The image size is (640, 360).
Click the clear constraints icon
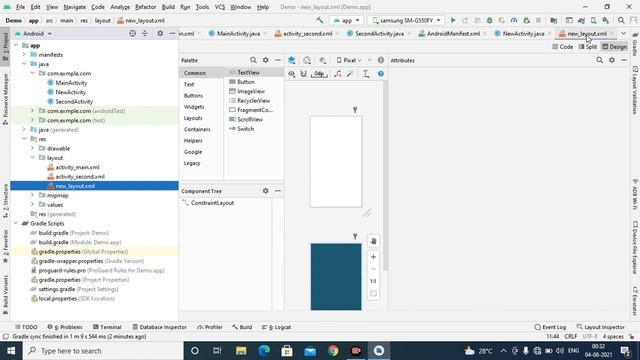coord(338,74)
